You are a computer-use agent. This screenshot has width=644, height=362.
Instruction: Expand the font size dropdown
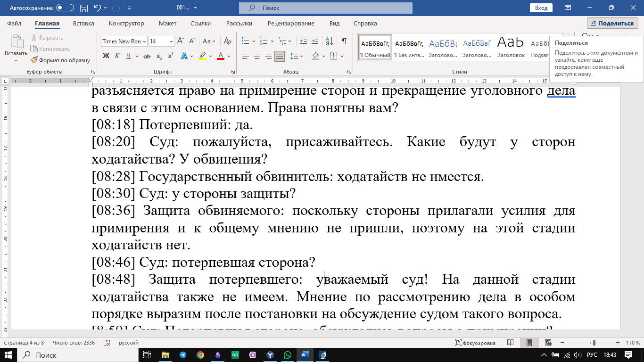pos(171,41)
